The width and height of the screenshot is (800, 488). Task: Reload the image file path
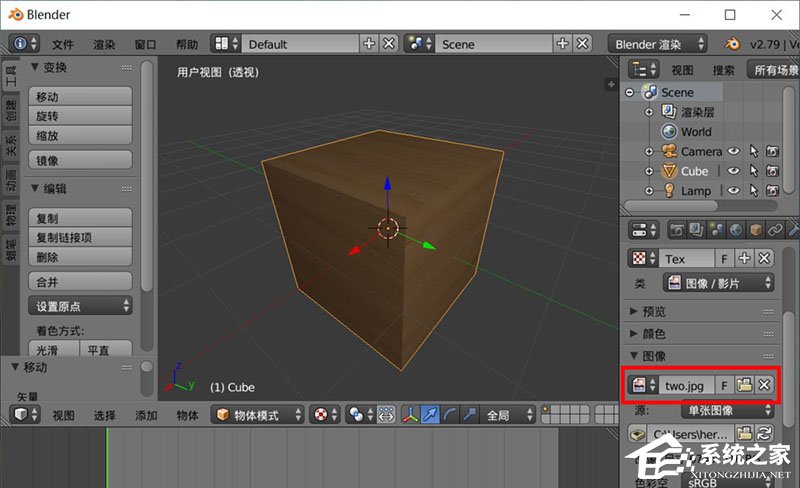[x=764, y=434]
